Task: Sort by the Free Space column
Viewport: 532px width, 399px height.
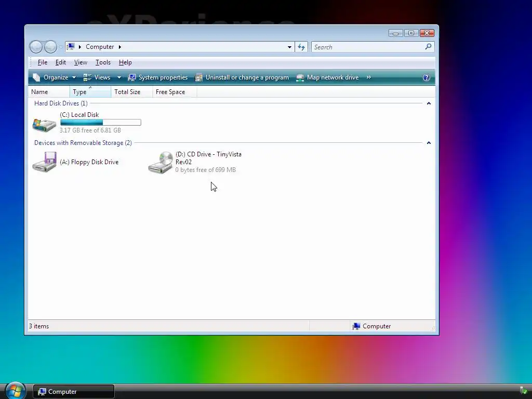Action: click(x=175, y=92)
